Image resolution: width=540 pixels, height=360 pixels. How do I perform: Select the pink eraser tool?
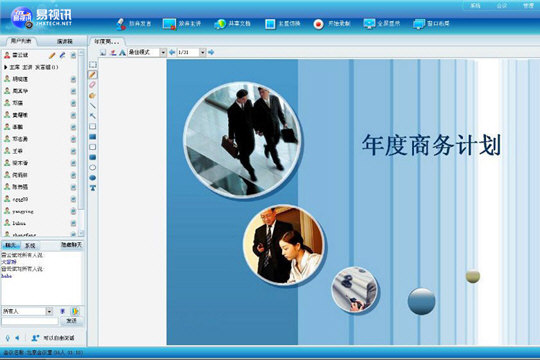pos(93,85)
